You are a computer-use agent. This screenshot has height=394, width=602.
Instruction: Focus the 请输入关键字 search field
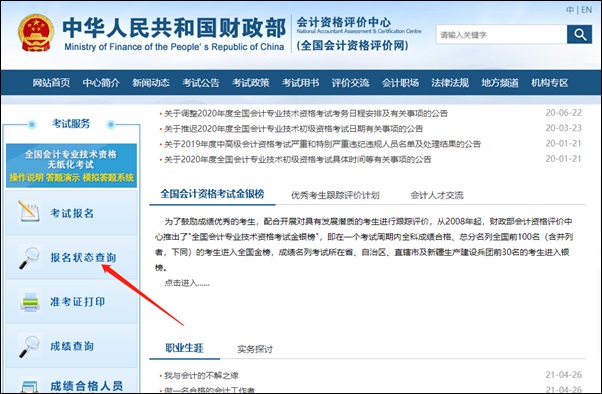point(501,35)
